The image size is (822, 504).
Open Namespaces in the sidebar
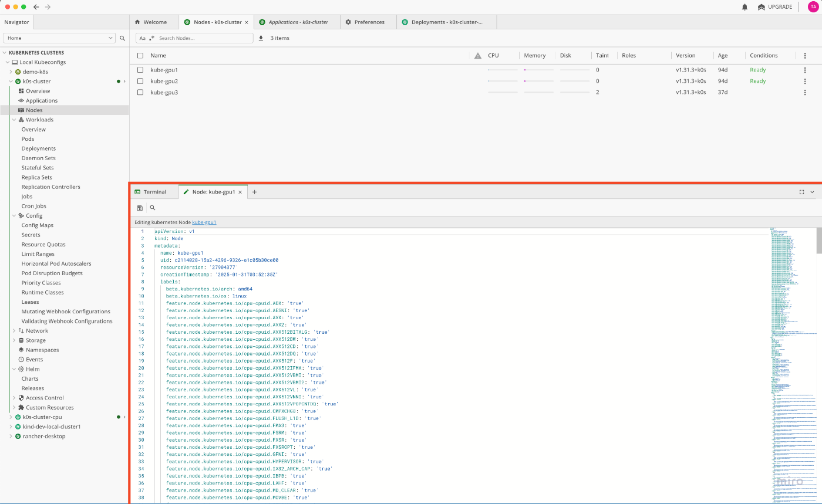tap(42, 350)
